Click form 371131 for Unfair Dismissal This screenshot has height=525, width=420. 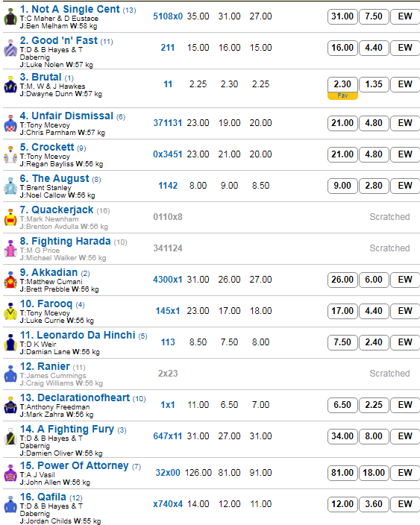[168, 123]
